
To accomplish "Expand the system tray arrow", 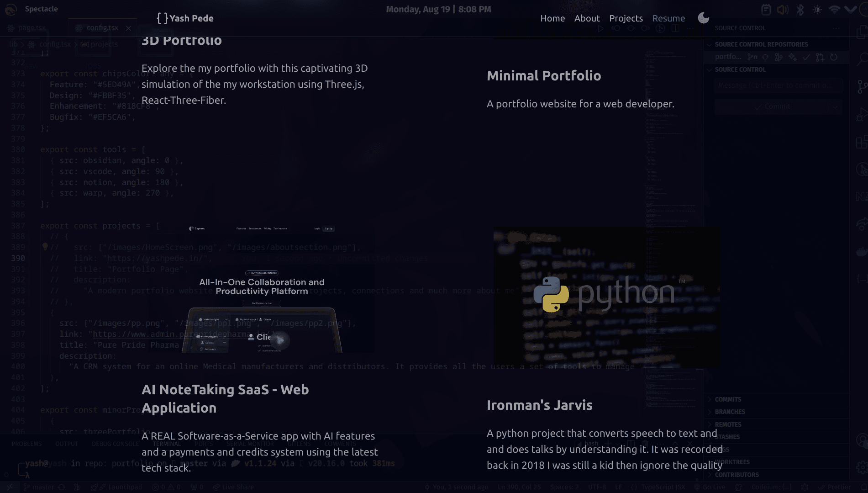I will point(850,10).
